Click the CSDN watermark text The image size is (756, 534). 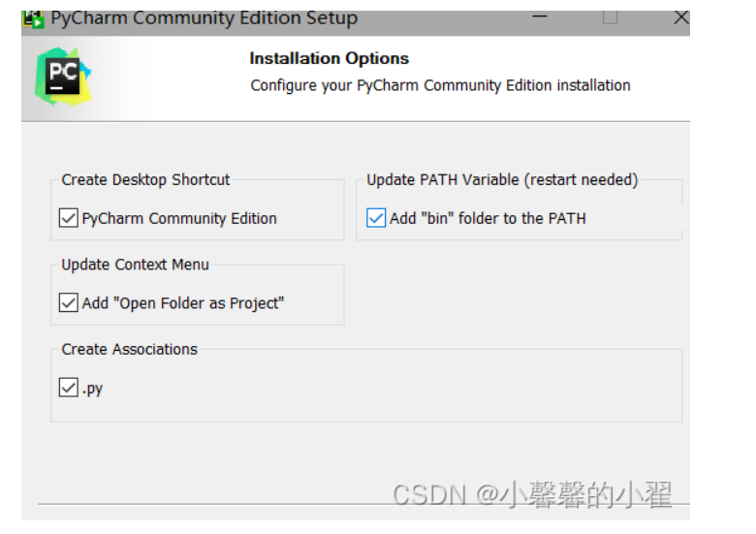pos(532,495)
